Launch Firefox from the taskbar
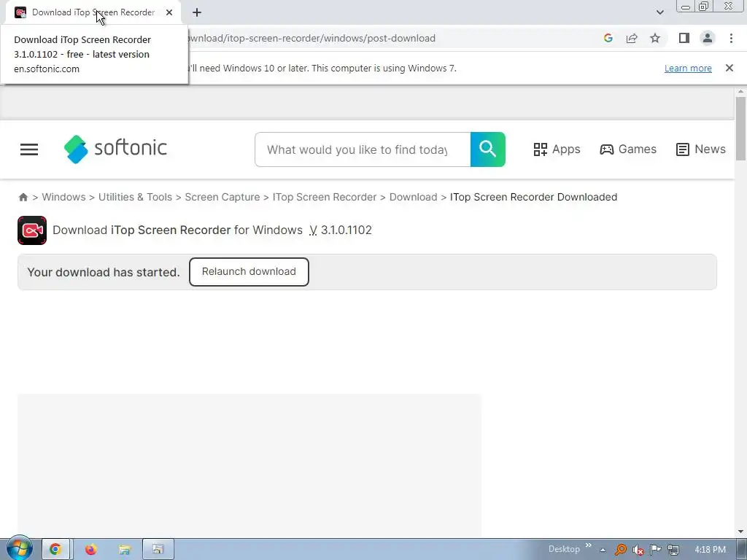 (90, 550)
